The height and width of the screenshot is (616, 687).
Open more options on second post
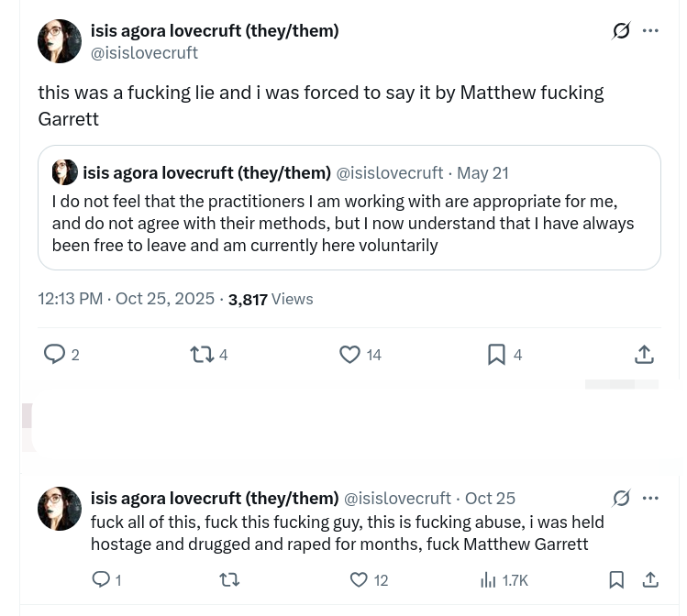[x=650, y=498]
